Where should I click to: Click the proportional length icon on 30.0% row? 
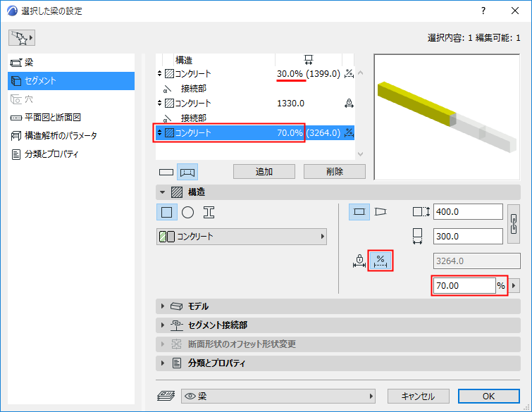coord(349,73)
